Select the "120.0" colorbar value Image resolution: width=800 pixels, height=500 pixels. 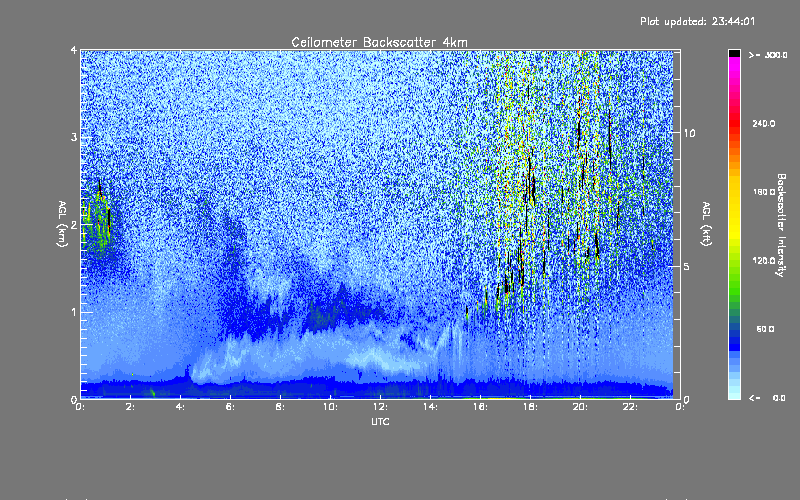[764, 260]
